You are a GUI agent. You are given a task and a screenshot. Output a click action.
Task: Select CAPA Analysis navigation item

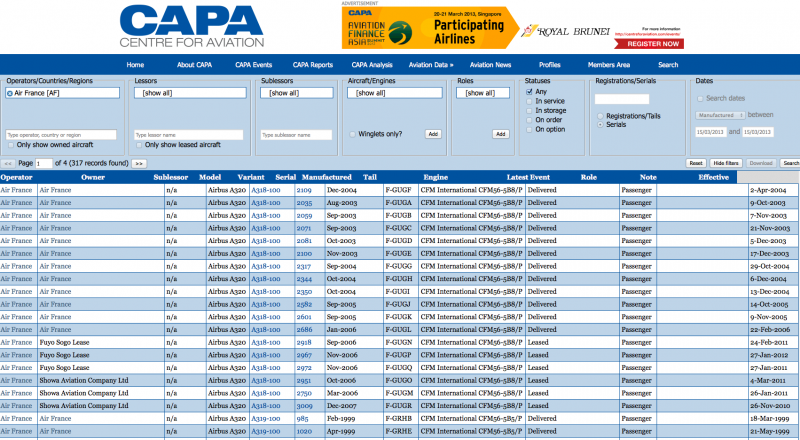point(372,65)
